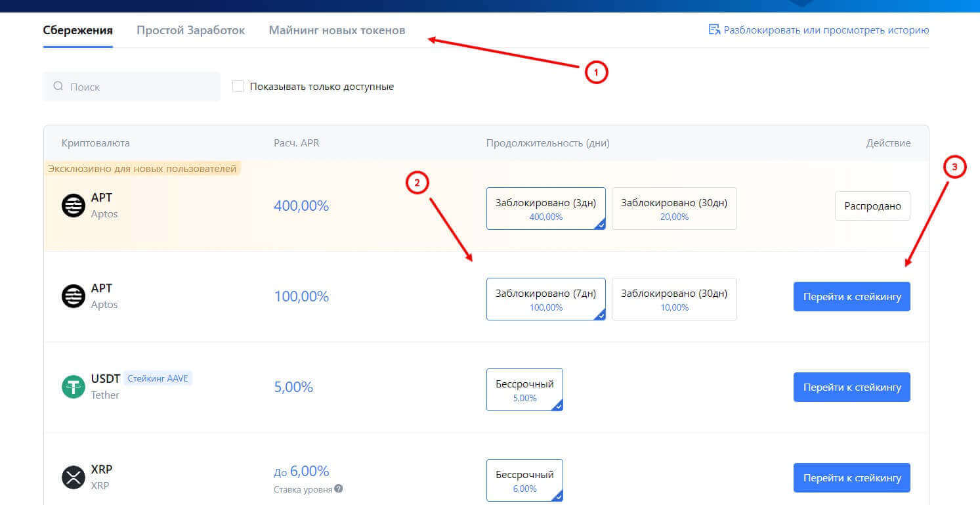Choose Заблокировано (30дн) 10% duration
Viewport: 980px width, 505px height.
674,299
